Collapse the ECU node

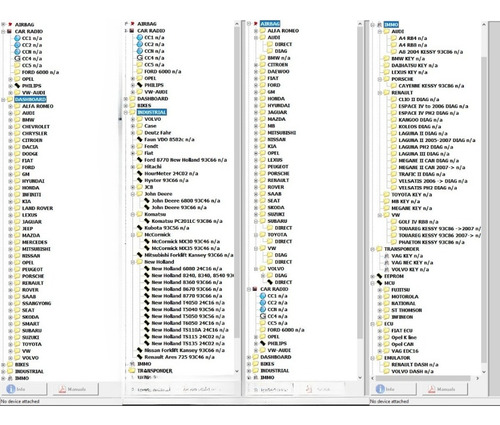click(x=373, y=324)
